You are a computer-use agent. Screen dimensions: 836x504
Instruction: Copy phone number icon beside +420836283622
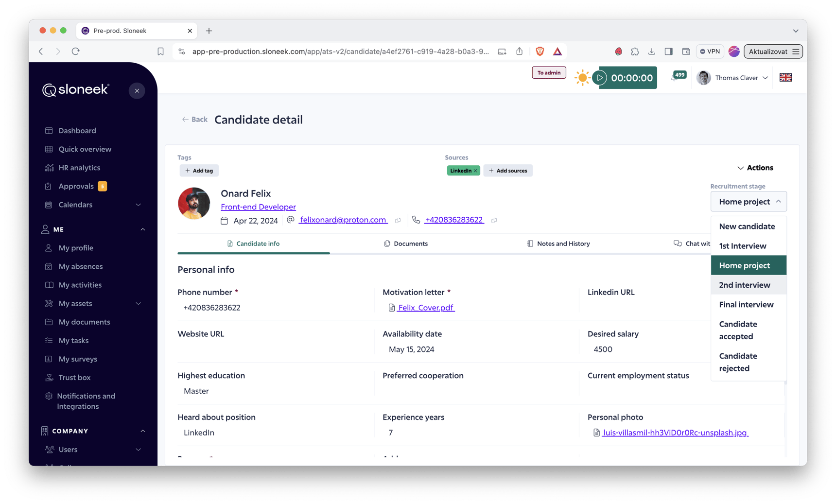click(x=494, y=220)
